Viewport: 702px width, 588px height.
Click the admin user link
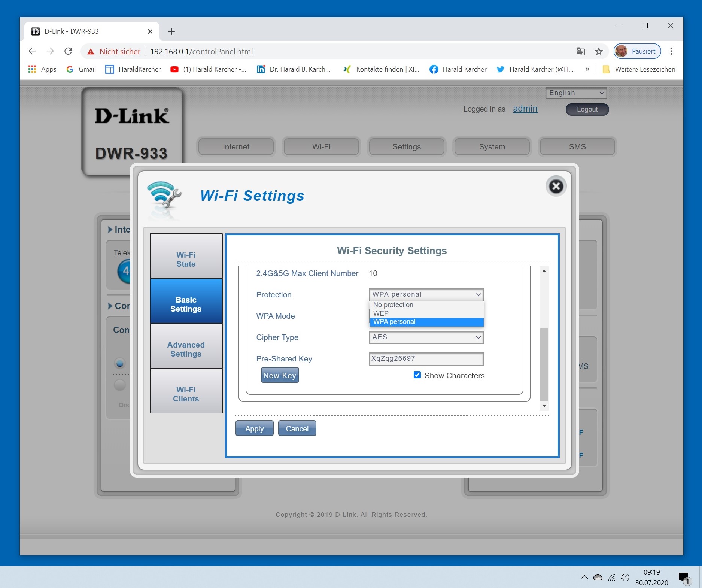[525, 109]
